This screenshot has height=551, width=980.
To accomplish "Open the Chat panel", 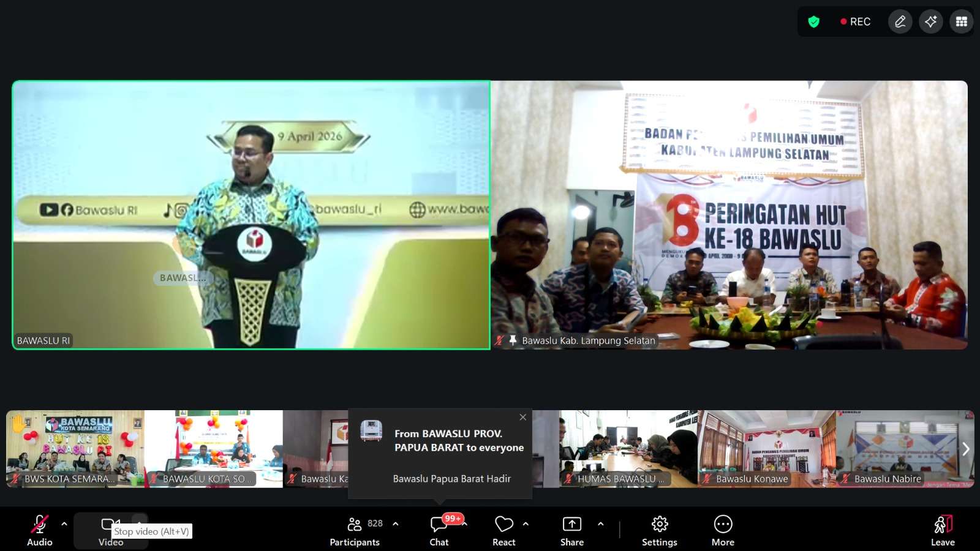I will (439, 530).
